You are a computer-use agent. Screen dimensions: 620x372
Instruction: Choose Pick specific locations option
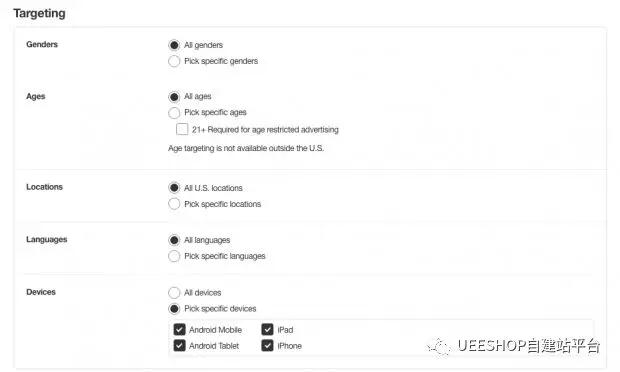pyautogui.click(x=174, y=204)
